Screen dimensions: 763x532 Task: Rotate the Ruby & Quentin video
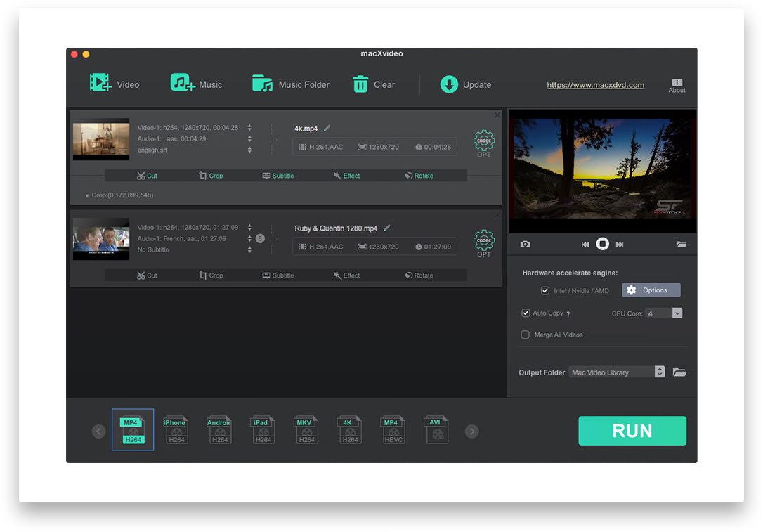(419, 275)
